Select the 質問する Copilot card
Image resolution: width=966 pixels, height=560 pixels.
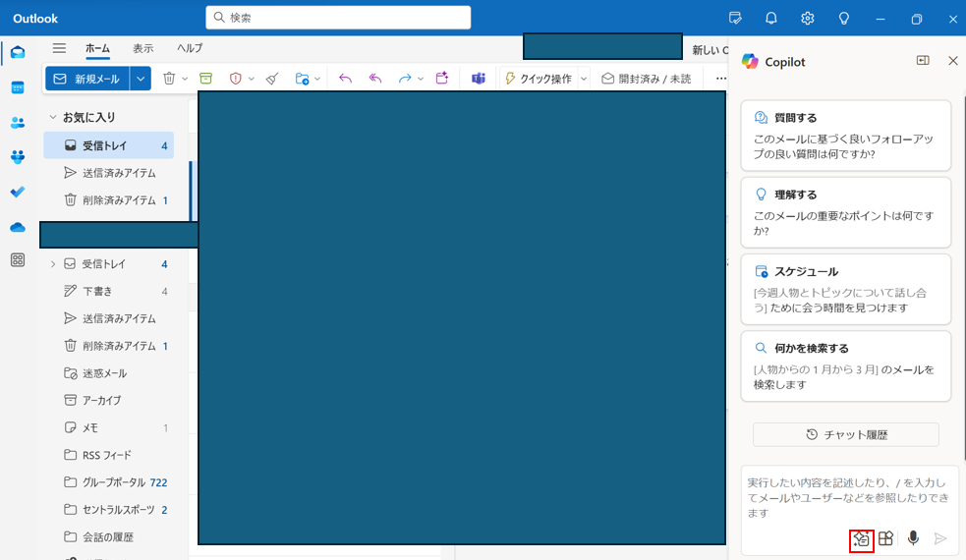tap(846, 136)
